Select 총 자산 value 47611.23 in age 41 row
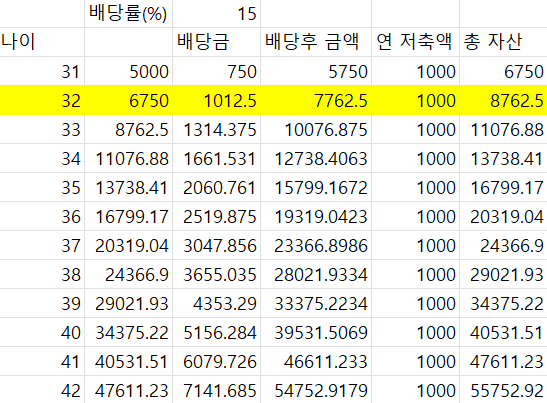Screen dimensions: 547x403 click(503, 361)
